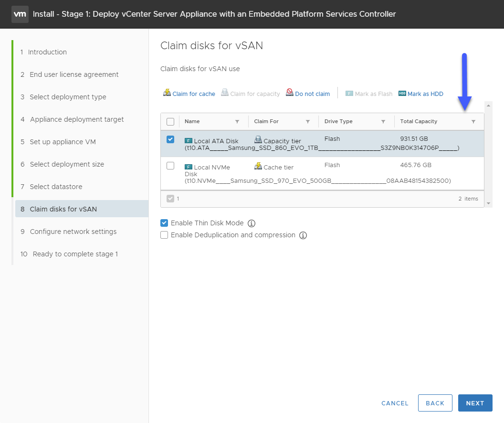Click the Mark as HDD icon

coord(402,94)
